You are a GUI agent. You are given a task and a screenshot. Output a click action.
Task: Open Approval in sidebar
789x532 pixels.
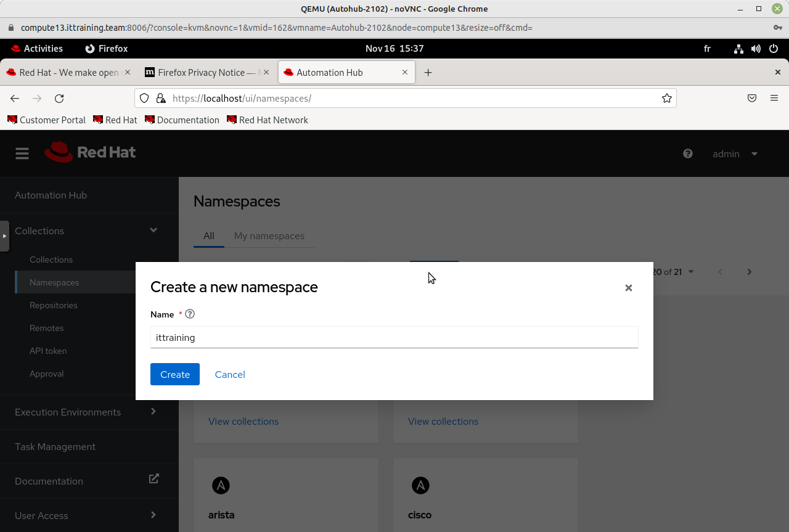click(47, 374)
